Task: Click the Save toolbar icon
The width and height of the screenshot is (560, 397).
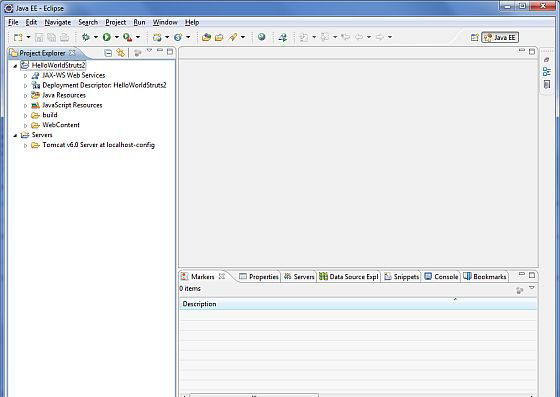Action: pos(39,37)
